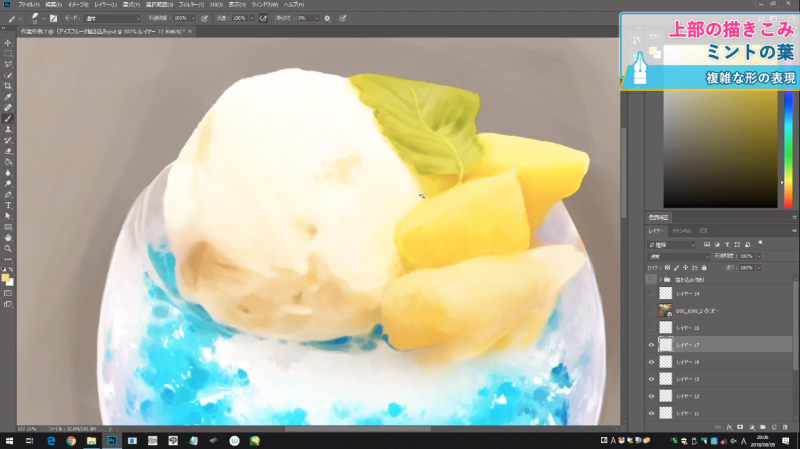The width and height of the screenshot is (800, 449).
Task: Add a layer mask
Action: [740, 427]
